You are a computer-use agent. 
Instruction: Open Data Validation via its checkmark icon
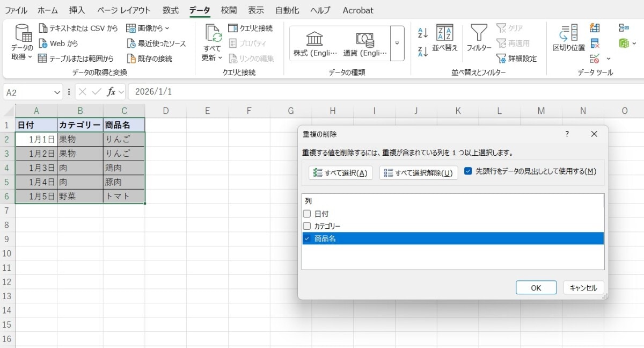pyautogui.click(x=594, y=59)
